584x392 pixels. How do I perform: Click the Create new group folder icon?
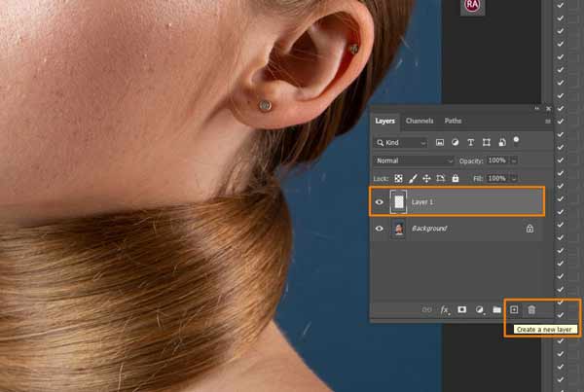[496, 309]
